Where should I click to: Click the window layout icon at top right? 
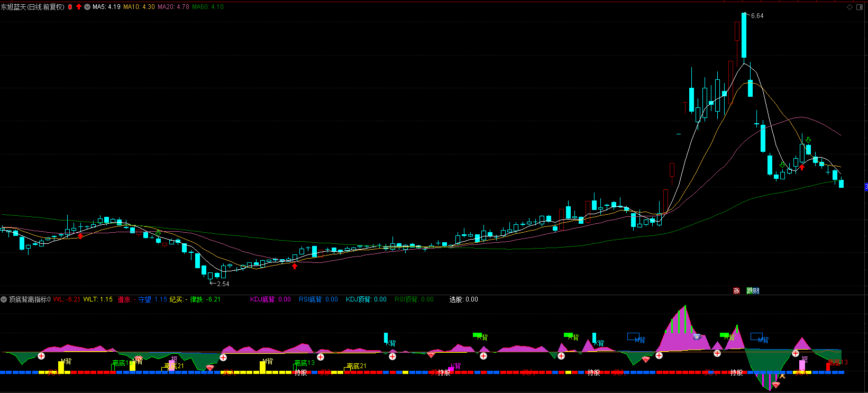858,7
